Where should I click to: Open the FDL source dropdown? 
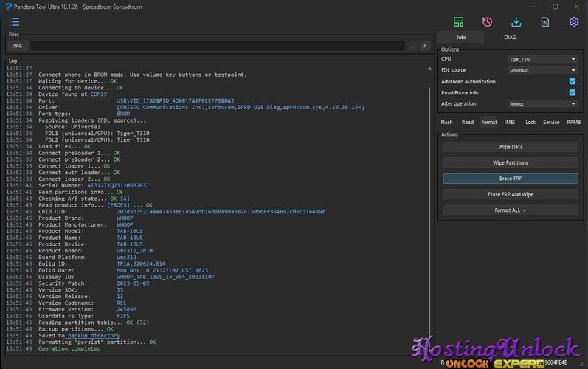click(x=542, y=70)
